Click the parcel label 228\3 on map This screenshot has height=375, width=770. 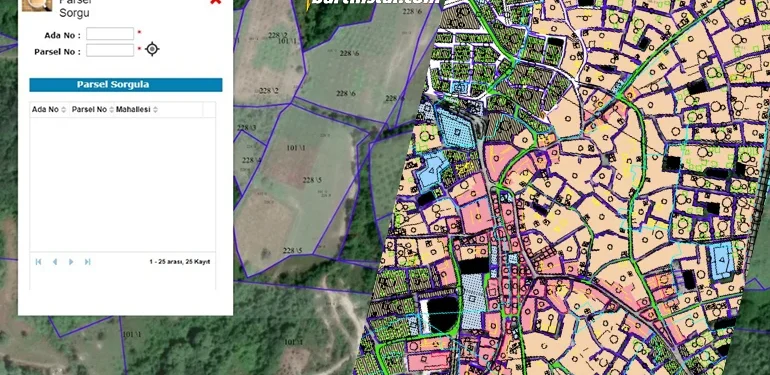247,128
